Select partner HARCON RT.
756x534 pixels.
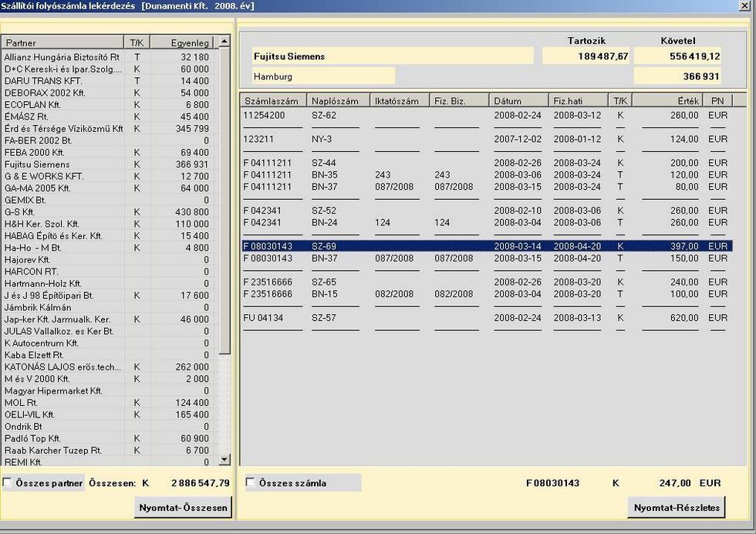tap(110, 272)
